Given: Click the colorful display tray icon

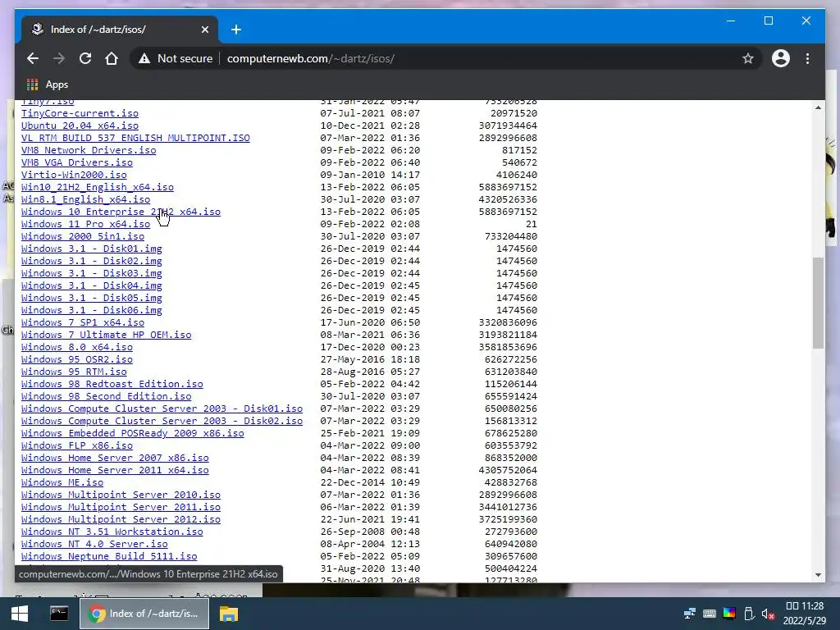Looking at the screenshot, I should click(729, 614).
